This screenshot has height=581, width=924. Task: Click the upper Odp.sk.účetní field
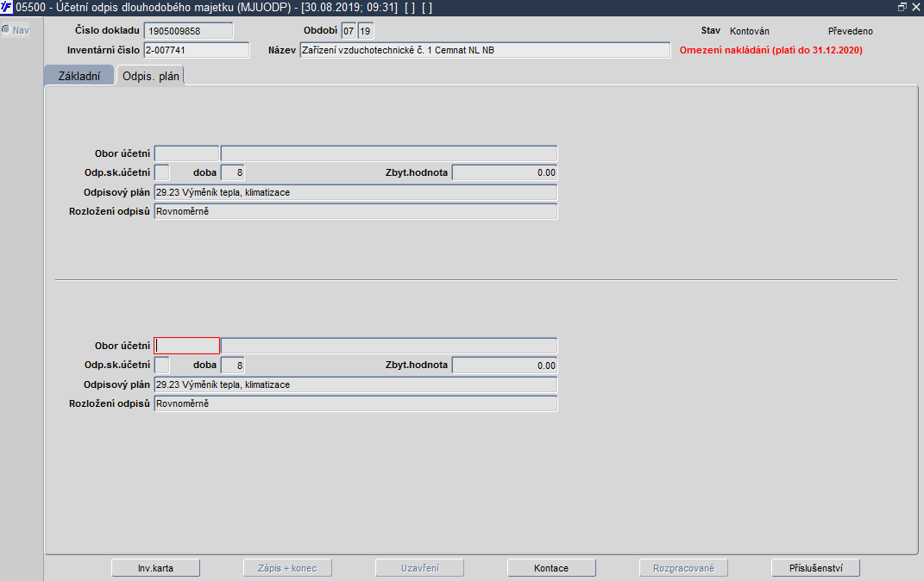(x=161, y=172)
